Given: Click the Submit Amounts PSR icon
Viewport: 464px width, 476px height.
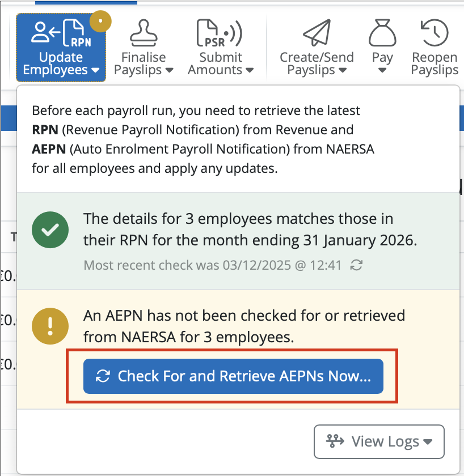Looking at the screenshot, I should [220, 33].
